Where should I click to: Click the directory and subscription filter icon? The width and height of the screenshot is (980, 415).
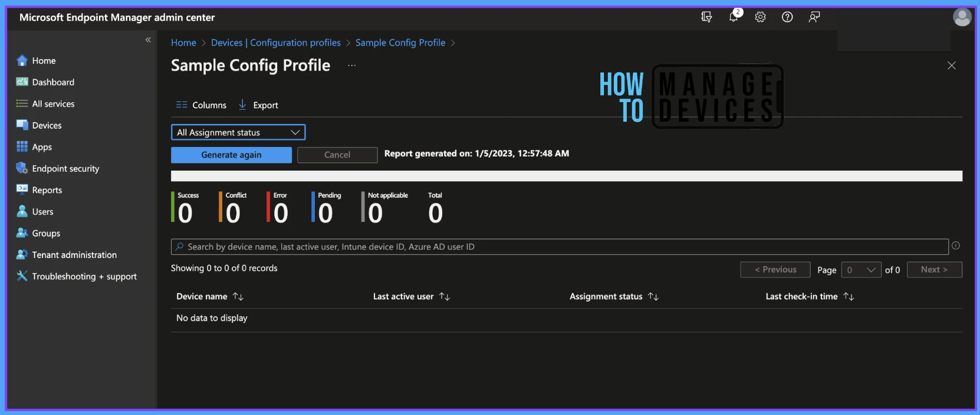(706, 17)
